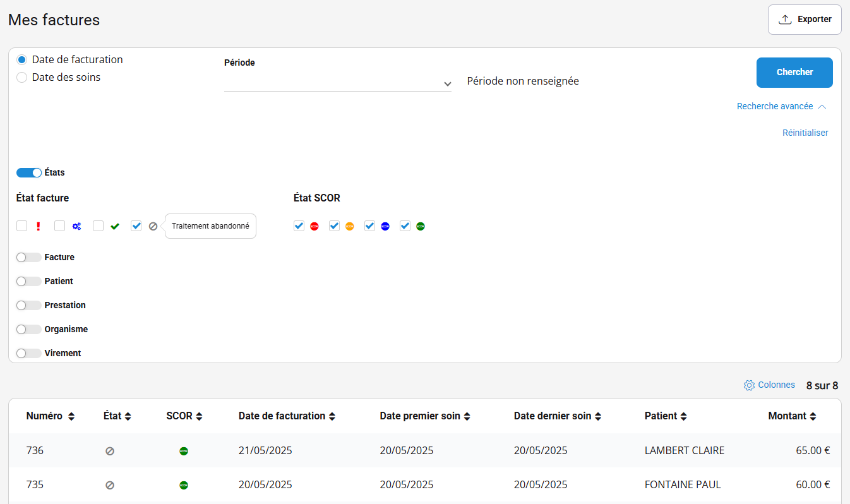Click the grey abandoned-treatment state icon
Screen dimensions: 850x504
[x=153, y=226]
